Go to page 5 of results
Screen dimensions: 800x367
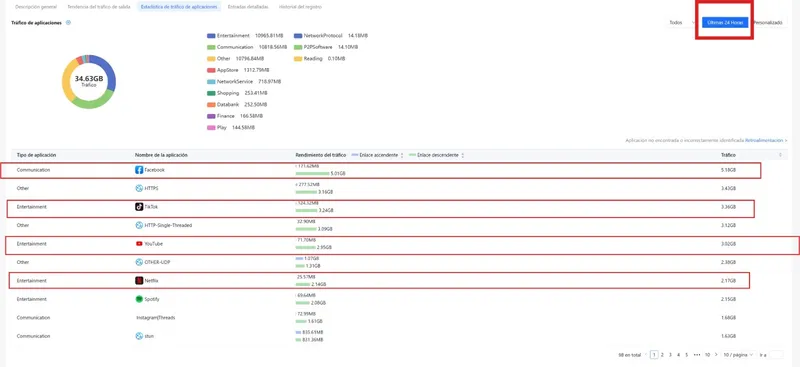[687, 354]
